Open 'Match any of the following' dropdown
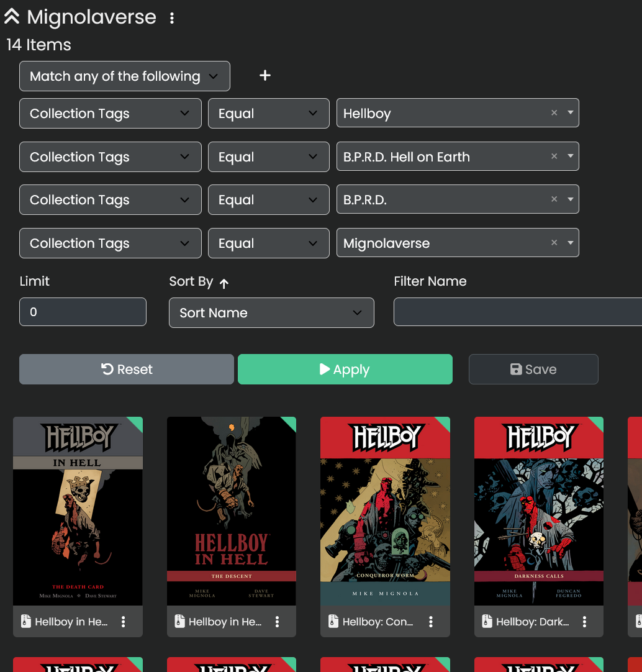Image resolution: width=642 pixels, height=672 pixels. [x=125, y=76]
